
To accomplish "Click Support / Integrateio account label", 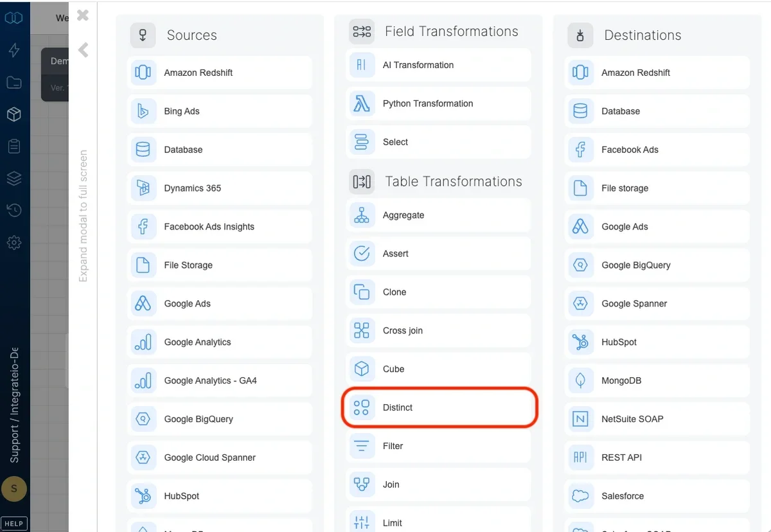I will (x=15, y=405).
